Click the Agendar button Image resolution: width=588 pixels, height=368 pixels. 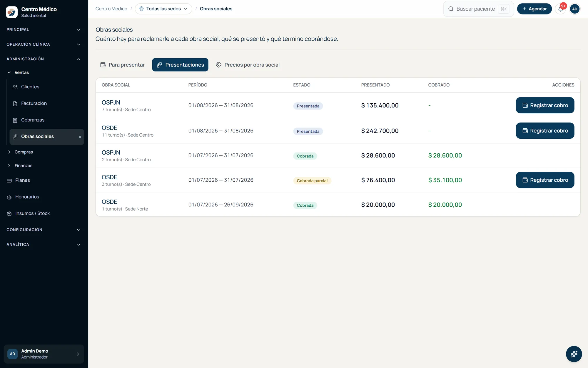(534, 9)
